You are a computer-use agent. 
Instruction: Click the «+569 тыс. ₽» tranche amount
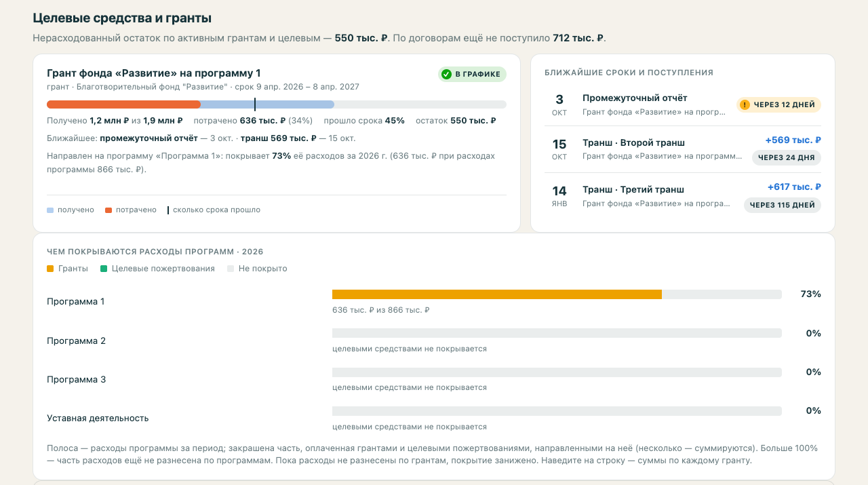pyautogui.click(x=793, y=140)
